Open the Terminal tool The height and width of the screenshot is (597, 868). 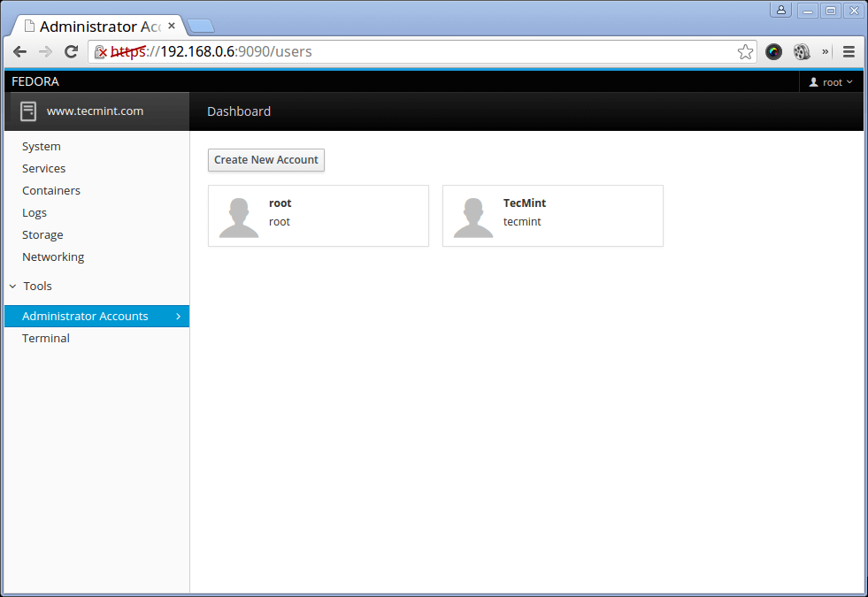tap(46, 339)
